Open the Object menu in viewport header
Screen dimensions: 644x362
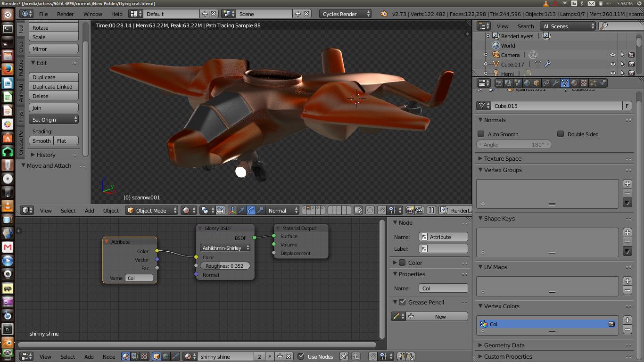click(111, 211)
